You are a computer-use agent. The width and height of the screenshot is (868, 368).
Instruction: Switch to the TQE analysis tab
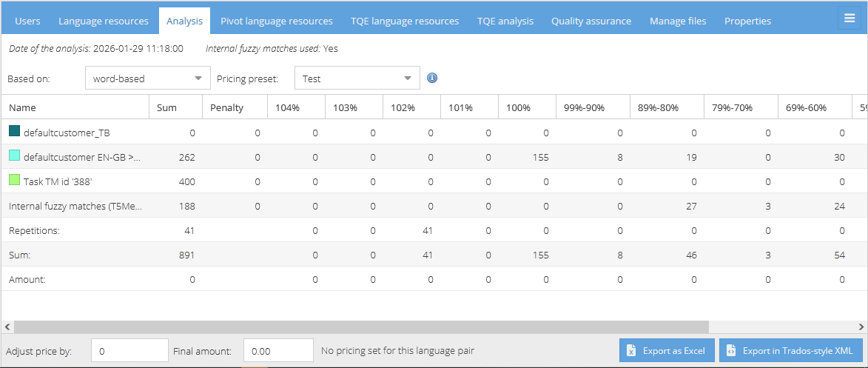click(x=505, y=21)
